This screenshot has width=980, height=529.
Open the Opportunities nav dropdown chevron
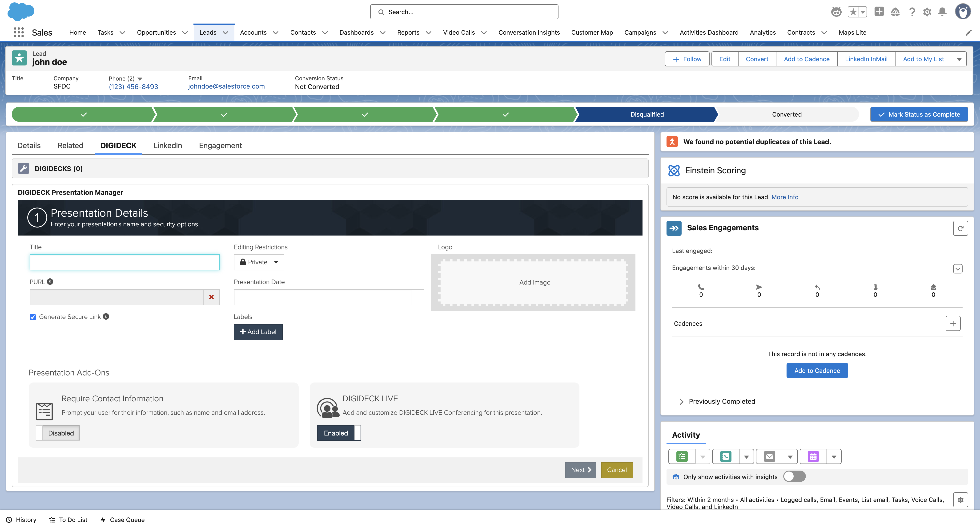click(185, 33)
